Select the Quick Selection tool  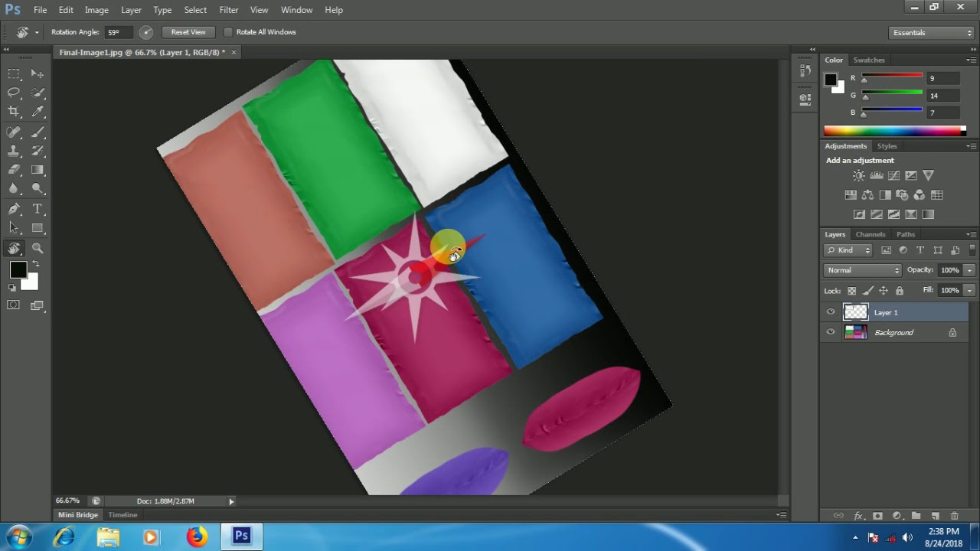click(x=37, y=93)
